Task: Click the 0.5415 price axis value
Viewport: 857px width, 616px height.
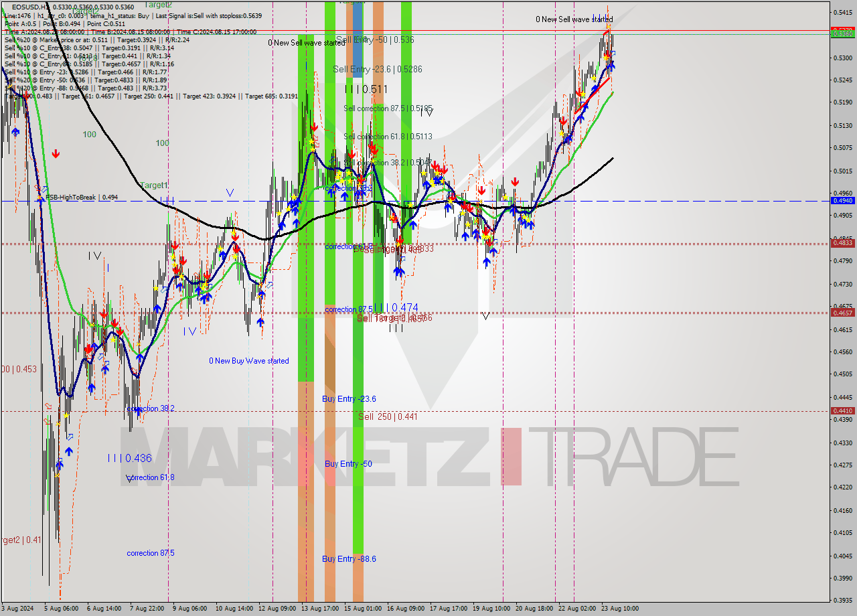Action: pyautogui.click(x=842, y=13)
